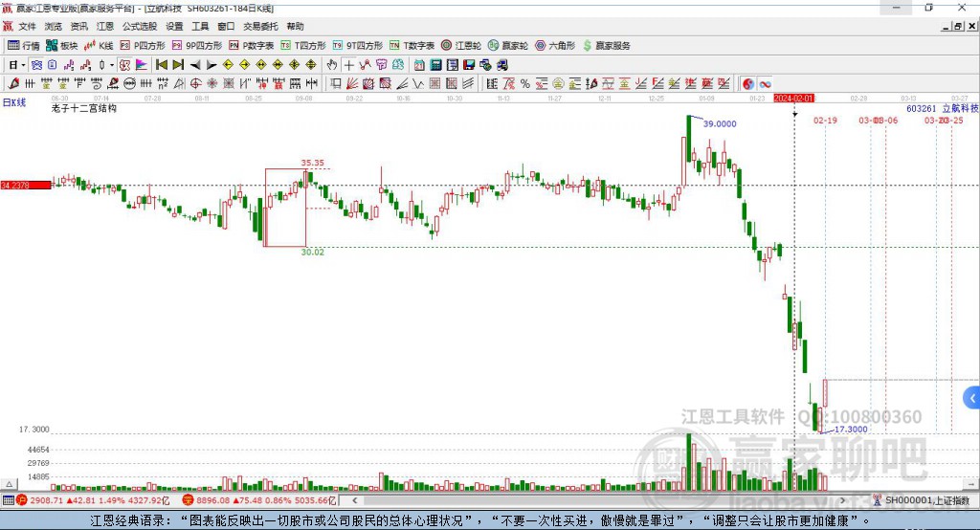
Task: Click the 603261 立航科技 stock label
Action: 943,108
